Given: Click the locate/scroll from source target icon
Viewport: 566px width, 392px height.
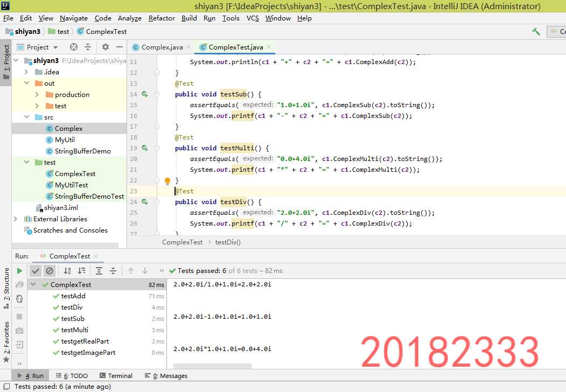Looking at the screenshot, I should click(x=74, y=47).
